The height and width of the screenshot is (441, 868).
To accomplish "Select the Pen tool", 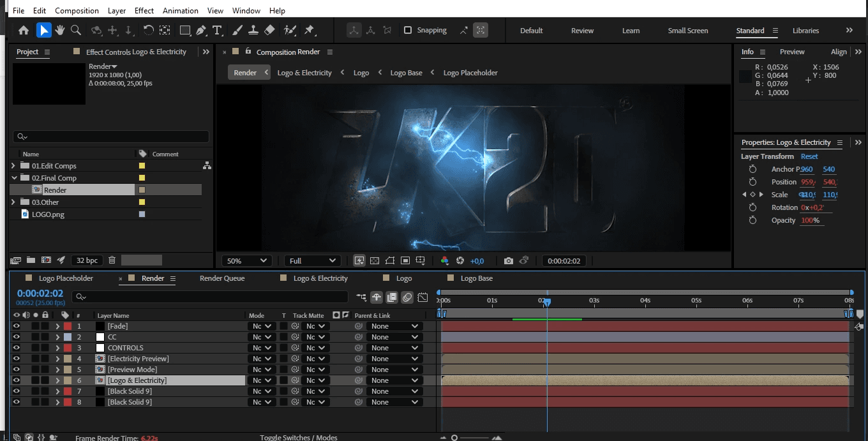I will (x=201, y=30).
